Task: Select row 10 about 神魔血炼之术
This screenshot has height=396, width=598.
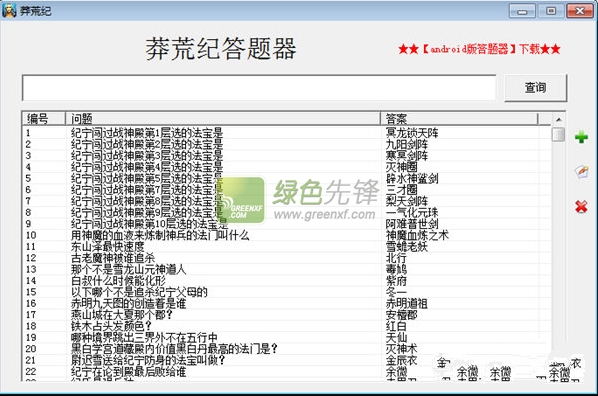Action: coord(286,235)
